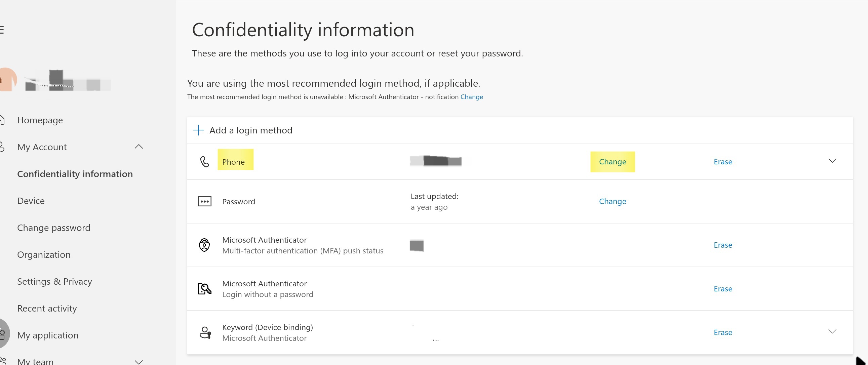Select Confidentiality information in sidebar
The height and width of the screenshot is (365, 868).
tap(75, 174)
